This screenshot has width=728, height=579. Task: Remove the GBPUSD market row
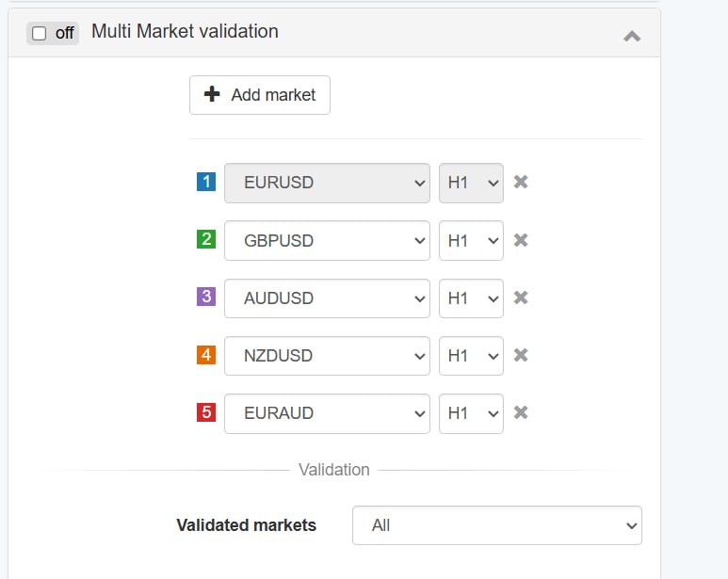point(521,240)
